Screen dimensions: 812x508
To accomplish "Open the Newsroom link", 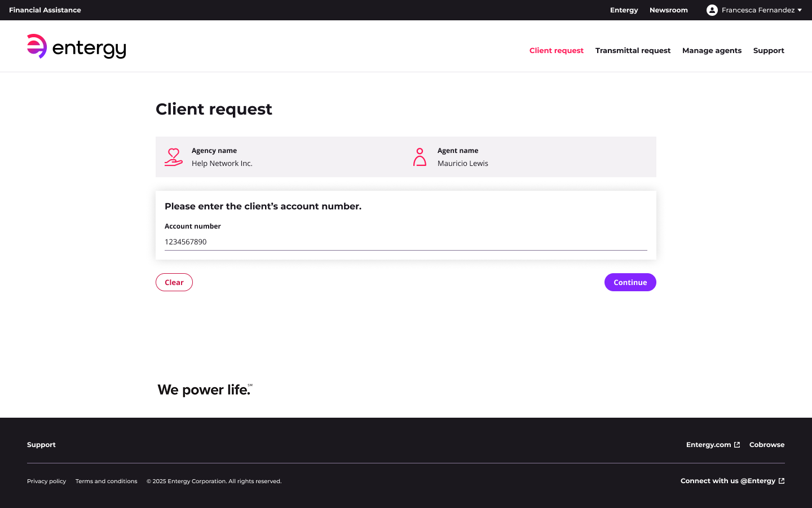I will pos(669,10).
